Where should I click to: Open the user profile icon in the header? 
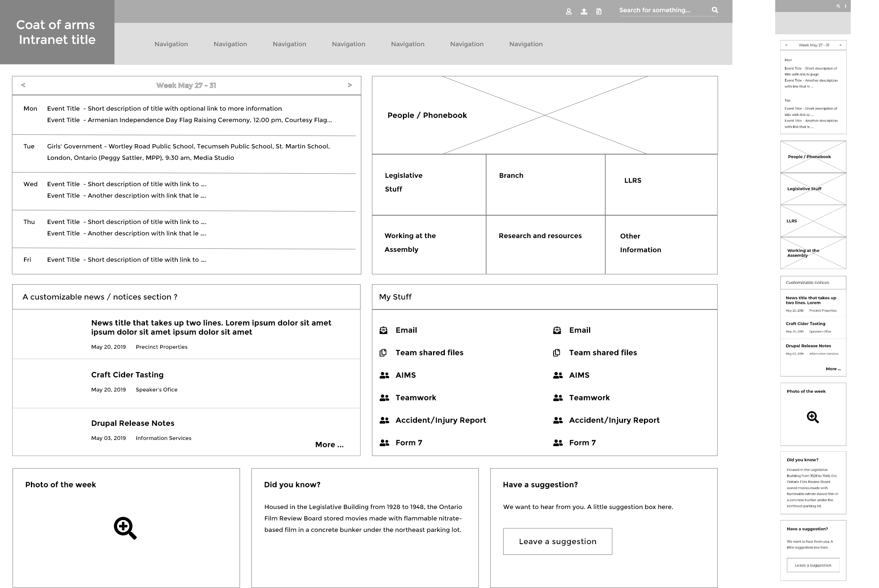coord(568,11)
